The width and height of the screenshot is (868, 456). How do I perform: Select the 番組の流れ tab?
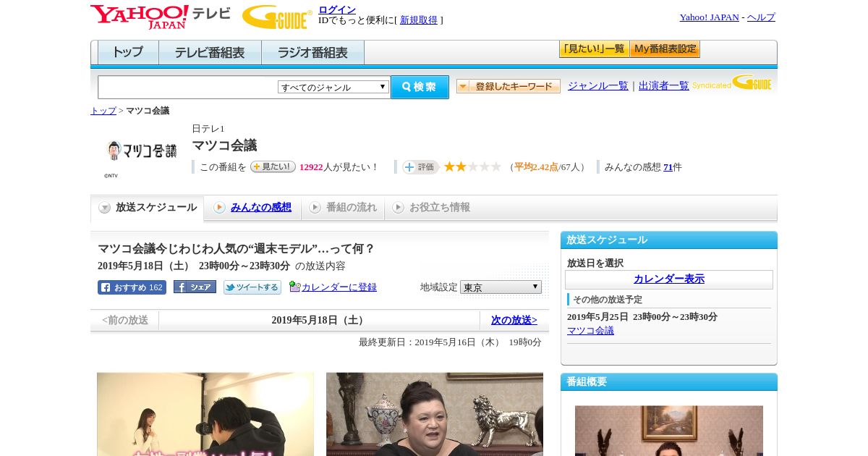[x=344, y=208]
